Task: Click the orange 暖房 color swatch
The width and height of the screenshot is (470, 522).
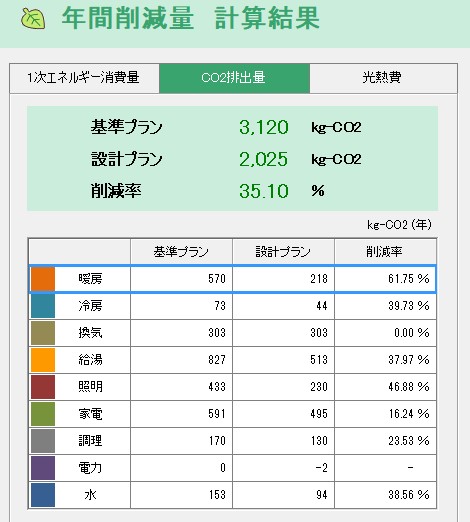Action: 43,279
